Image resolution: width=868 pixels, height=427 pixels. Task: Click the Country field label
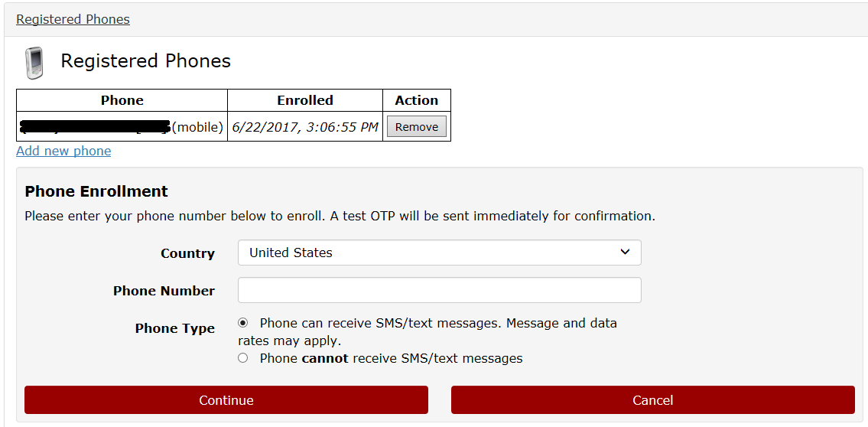[x=187, y=253]
